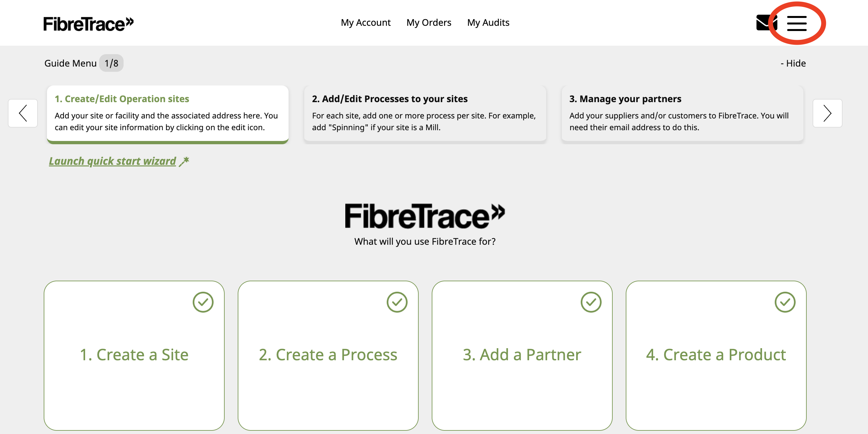Launch the quick start wizard
Image resolution: width=868 pixels, height=434 pixels.
coord(112,161)
